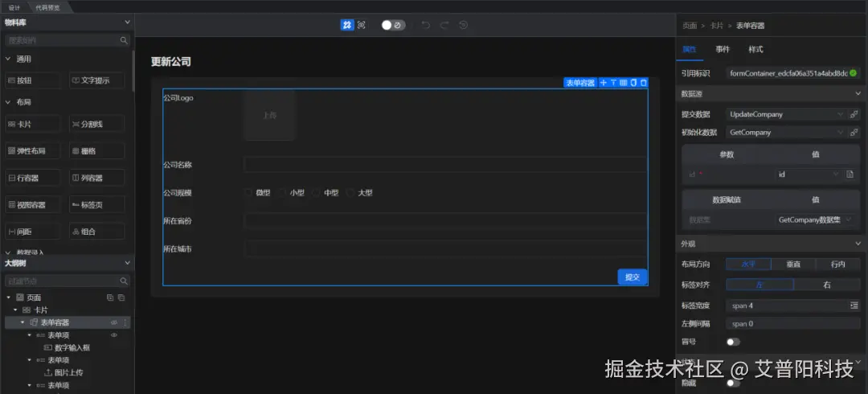The height and width of the screenshot is (394, 868).
Task: Switch to the 设计 tab
Action: pos(14,8)
